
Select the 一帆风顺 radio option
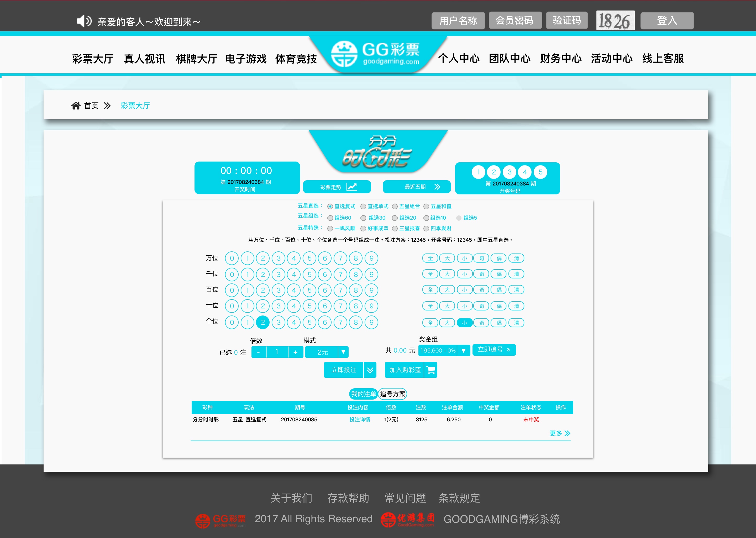coord(330,229)
